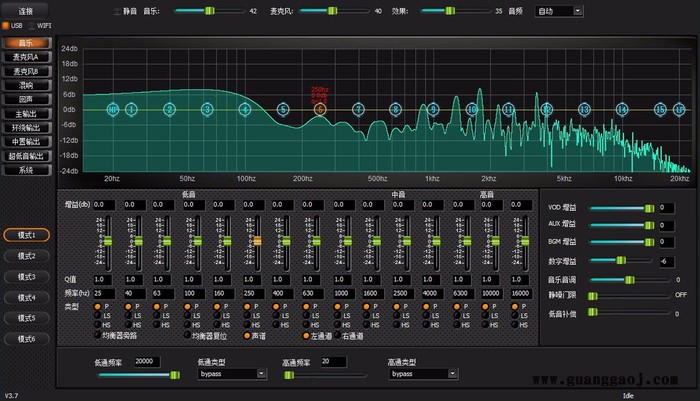This screenshot has width=700, height=401.
Task: Select EQ band node 13 on the graph
Action: (584, 109)
